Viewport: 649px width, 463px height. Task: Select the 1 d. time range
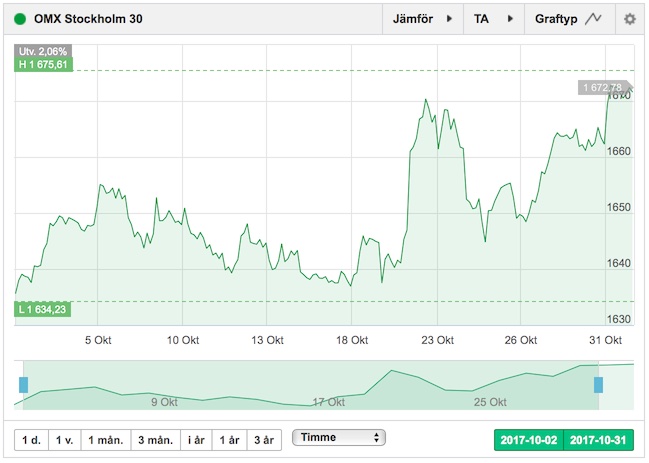point(31,440)
